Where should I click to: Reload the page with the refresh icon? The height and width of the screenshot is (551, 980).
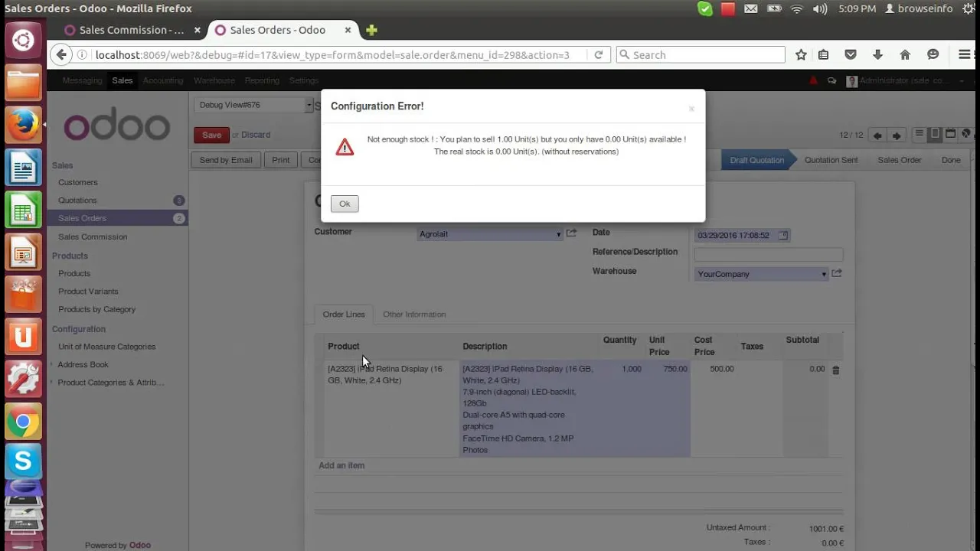point(598,54)
